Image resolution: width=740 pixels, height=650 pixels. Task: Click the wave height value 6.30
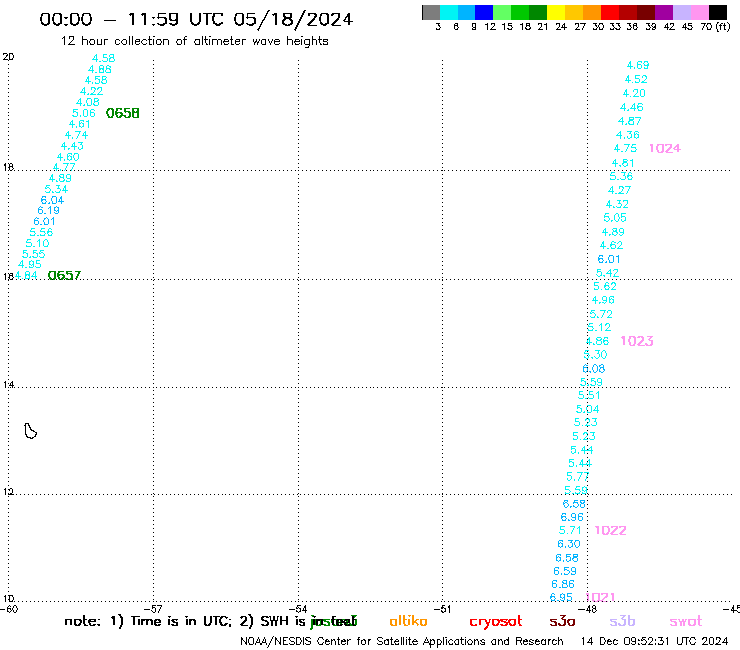[569, 544]
